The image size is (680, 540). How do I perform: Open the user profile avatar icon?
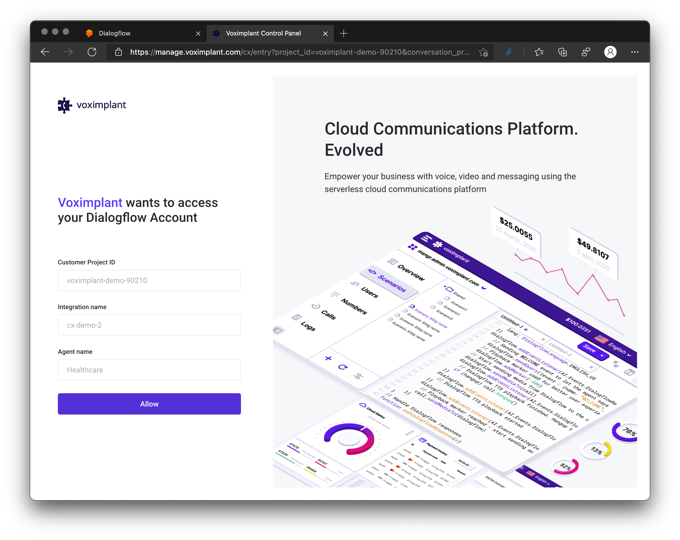click(610, 52)
